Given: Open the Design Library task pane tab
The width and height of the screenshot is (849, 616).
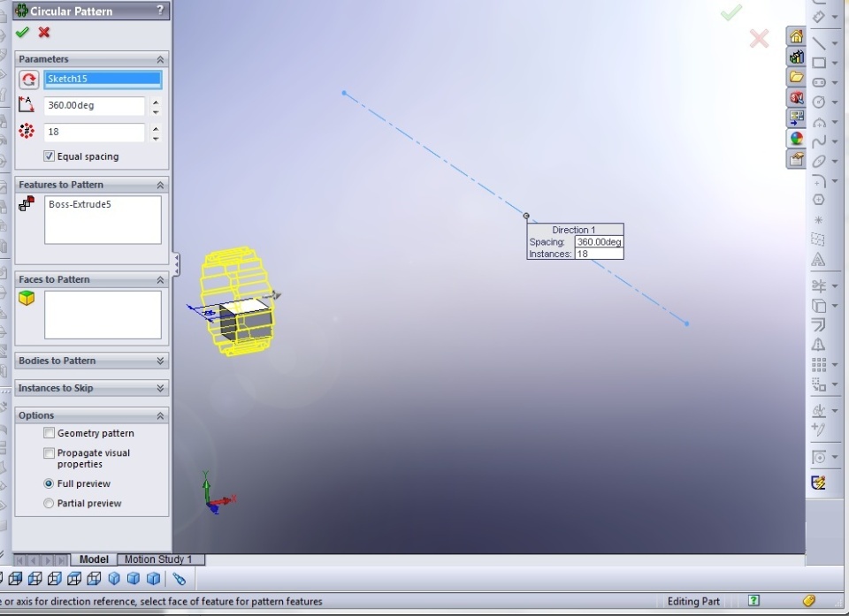Looking at the screenshot, I should [x=796, y=57].
